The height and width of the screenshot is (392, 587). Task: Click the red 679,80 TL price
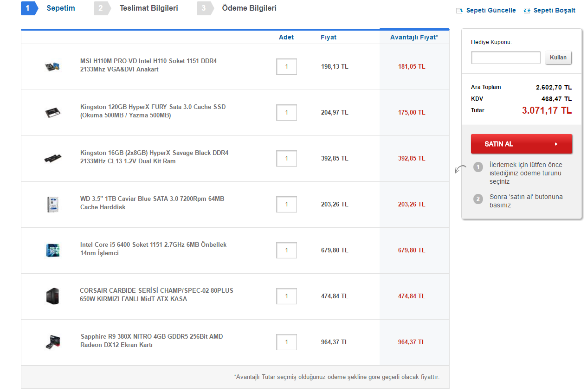click(x=412, y=250)
